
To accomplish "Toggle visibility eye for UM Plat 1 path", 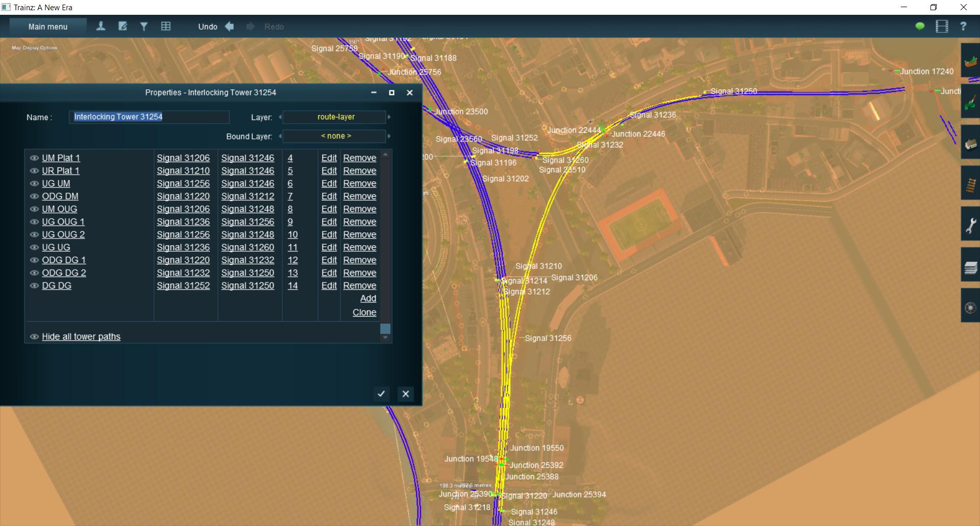I will [x=34, y=158].
